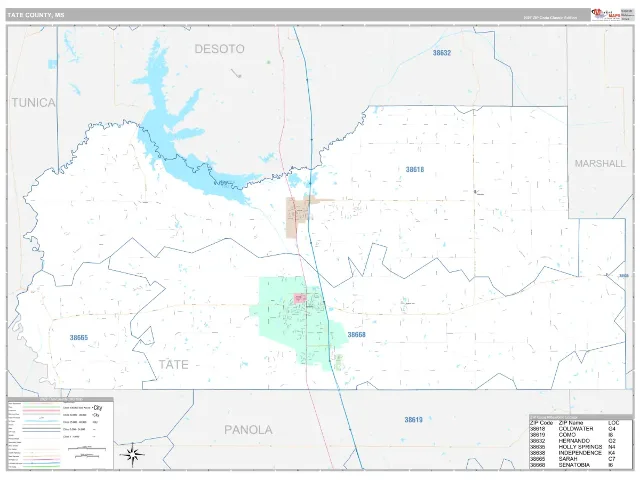Click the "LOC" column header

(613, 423)
